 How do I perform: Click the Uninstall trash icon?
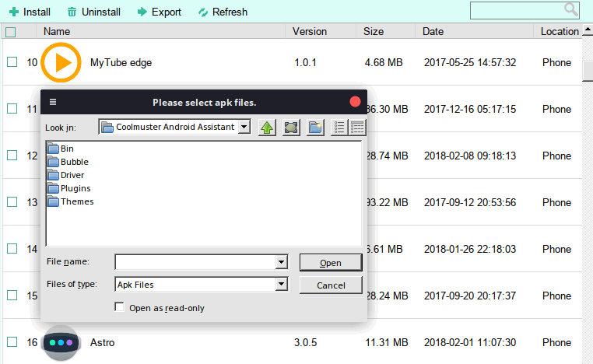(x=72, y=12)
